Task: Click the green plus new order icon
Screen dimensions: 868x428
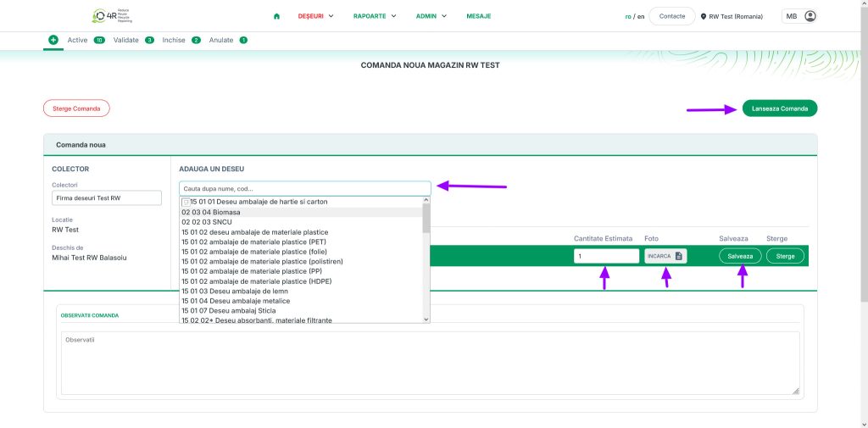Action: click(x=53, y=40)
